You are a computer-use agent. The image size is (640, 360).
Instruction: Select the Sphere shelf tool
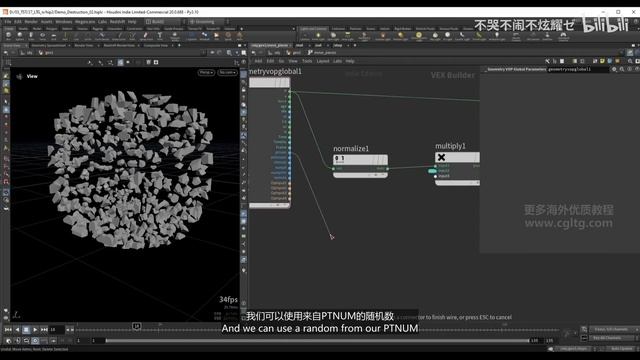(20, 36)
